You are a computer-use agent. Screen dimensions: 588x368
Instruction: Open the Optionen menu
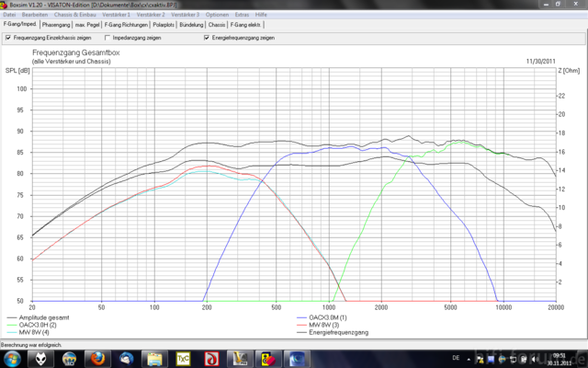coord(218,16)
